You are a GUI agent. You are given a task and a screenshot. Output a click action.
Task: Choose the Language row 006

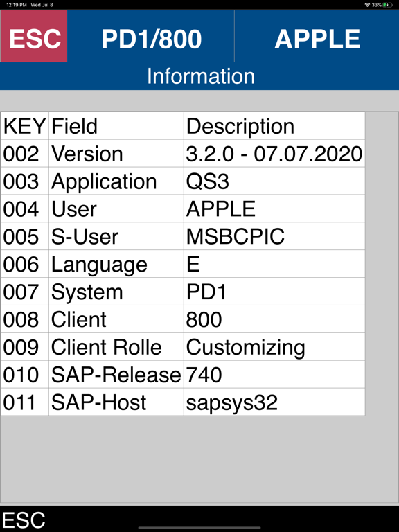click(183, 264)
